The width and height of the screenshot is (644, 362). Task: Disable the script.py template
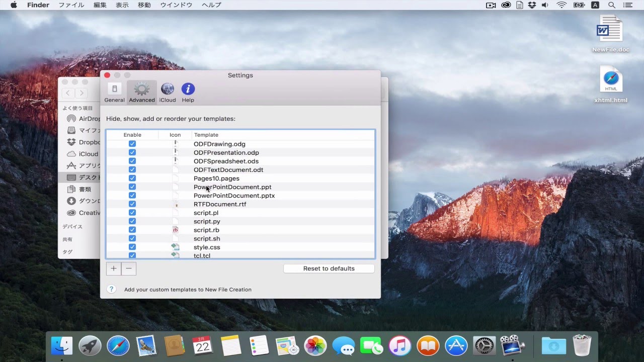pos(132,221)
